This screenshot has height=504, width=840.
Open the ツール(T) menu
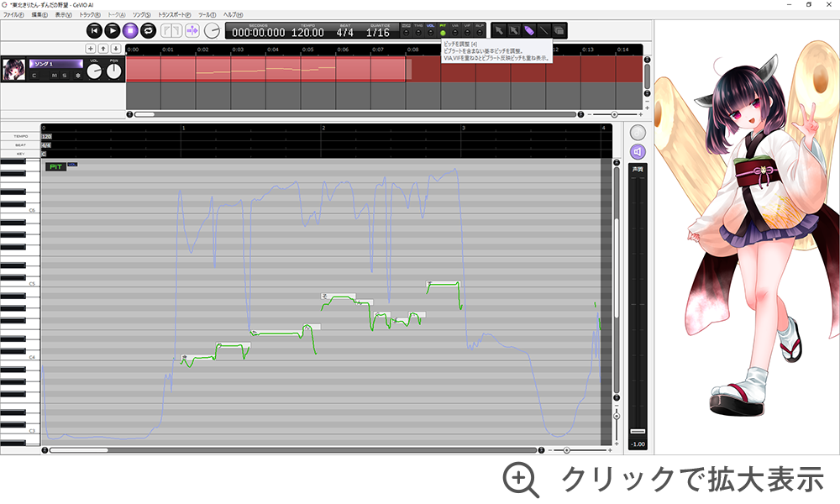point(207,15)
